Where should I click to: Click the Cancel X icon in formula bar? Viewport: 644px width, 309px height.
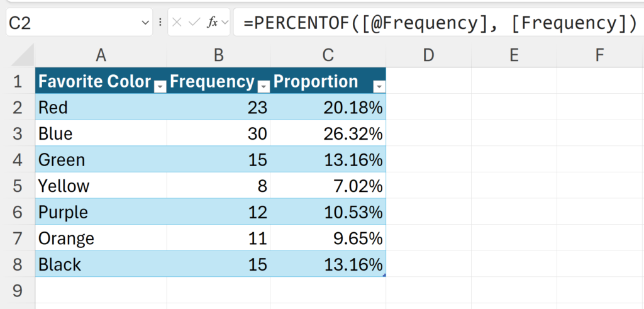[x=178, y=23]
